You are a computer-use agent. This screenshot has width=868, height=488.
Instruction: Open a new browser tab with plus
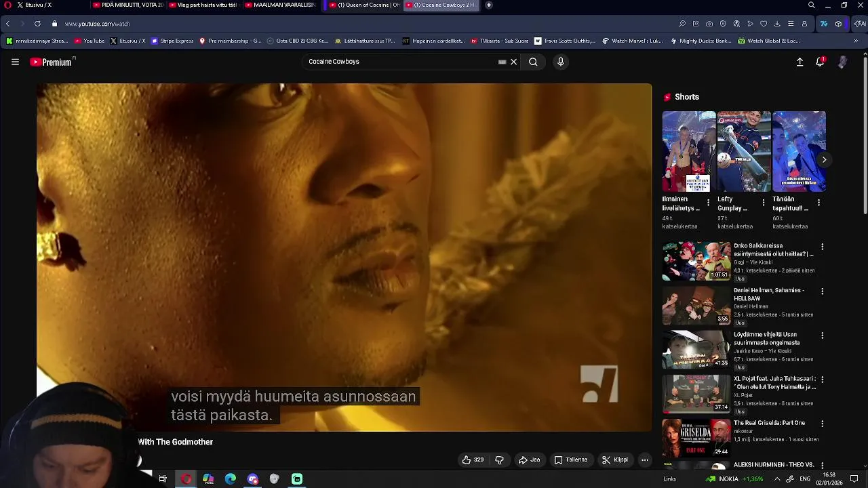pyautogui.click(x=488, y=5)
